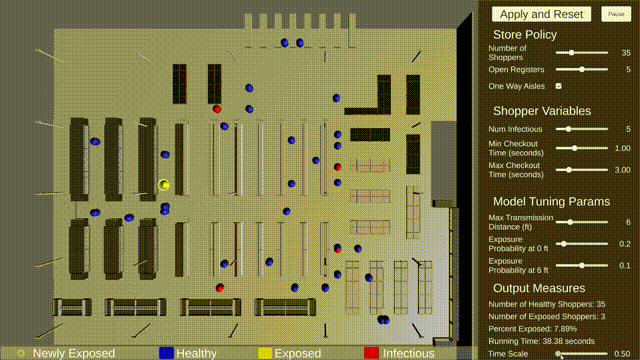Adjust the Time Scale slider
This screenshot has width=640, height=360.
[x=582, y=354]
